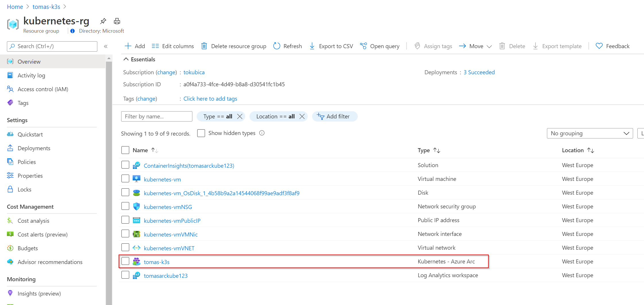The width and height of the screenshot is (644, 305).
Task: Click the Open query icon
Action: click(x=363, y=46)
